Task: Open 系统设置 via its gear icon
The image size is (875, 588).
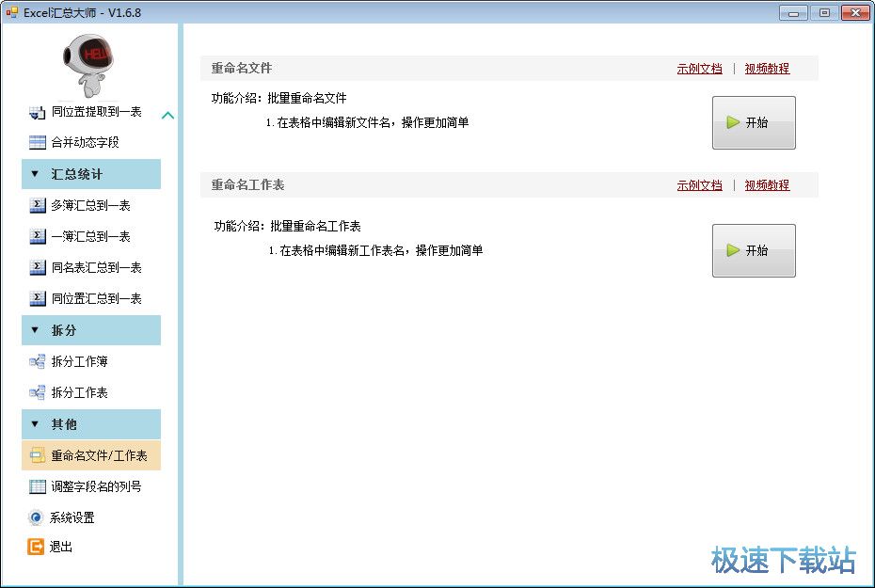Action: [x=36, y=517]
